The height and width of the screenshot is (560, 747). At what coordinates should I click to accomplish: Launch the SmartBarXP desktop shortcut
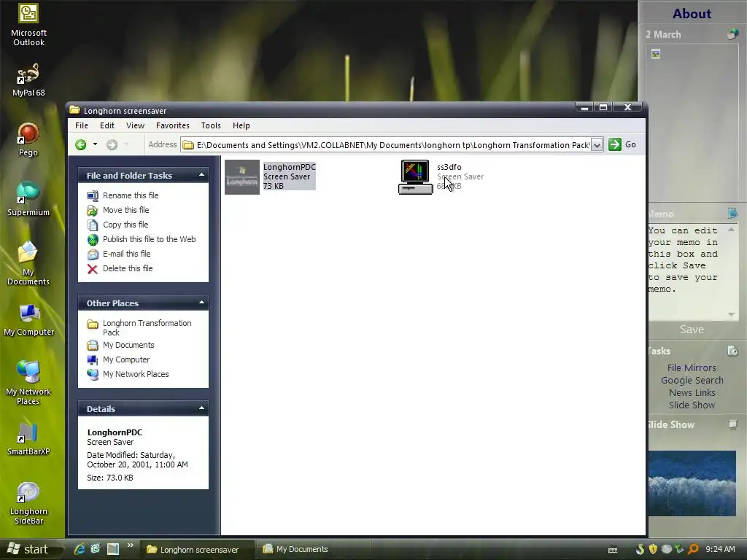tap(28, 439)
